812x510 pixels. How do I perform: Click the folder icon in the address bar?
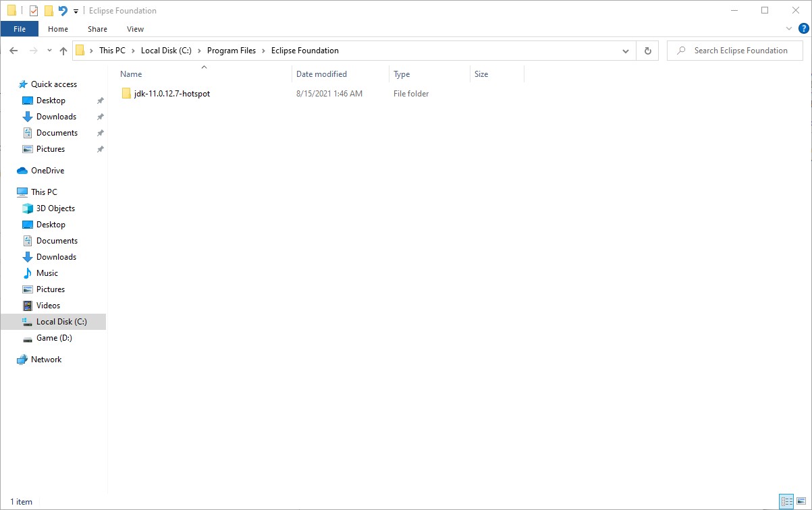pos(80,51)
